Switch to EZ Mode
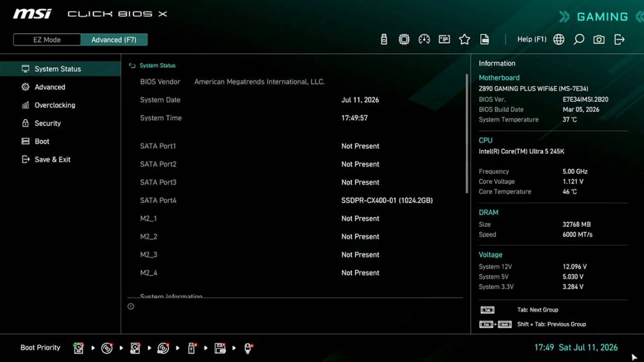Screen dimensions: 644x362 click(47, 40)
